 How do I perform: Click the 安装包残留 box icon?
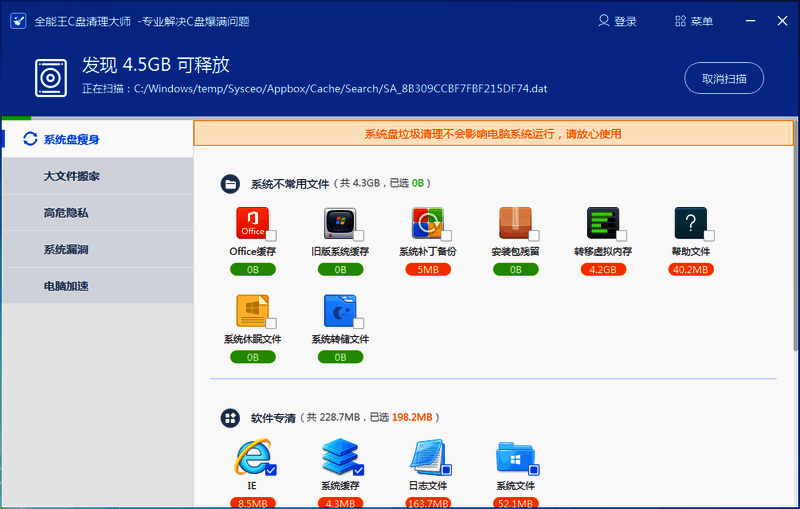(515, 223)
